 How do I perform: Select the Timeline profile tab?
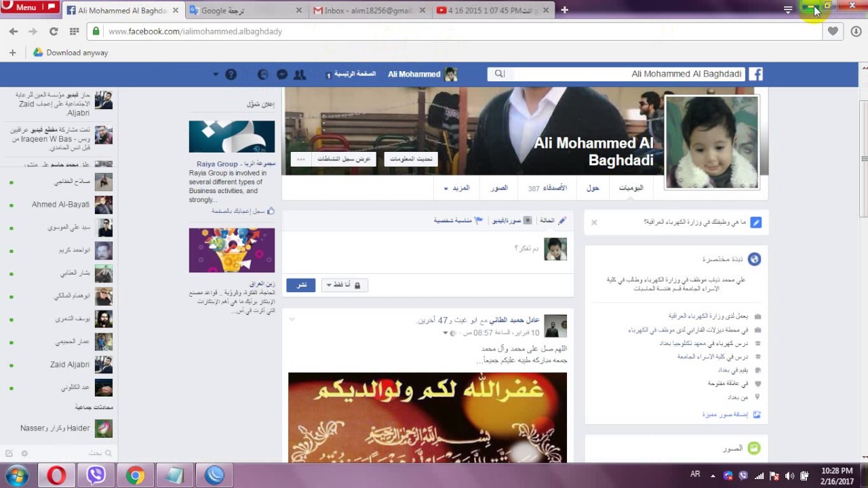[x=631, y=188]
